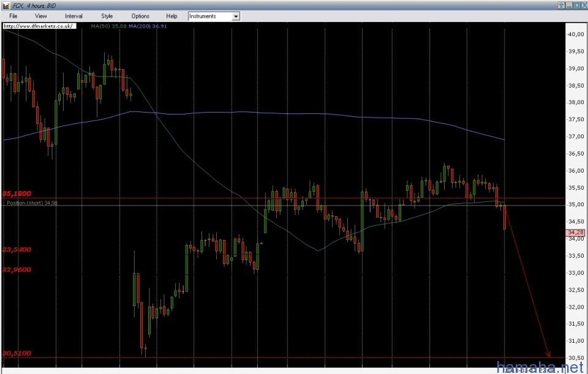Screen dimensions: 588x374
Task: Open the Help menu
Action: 171,16
